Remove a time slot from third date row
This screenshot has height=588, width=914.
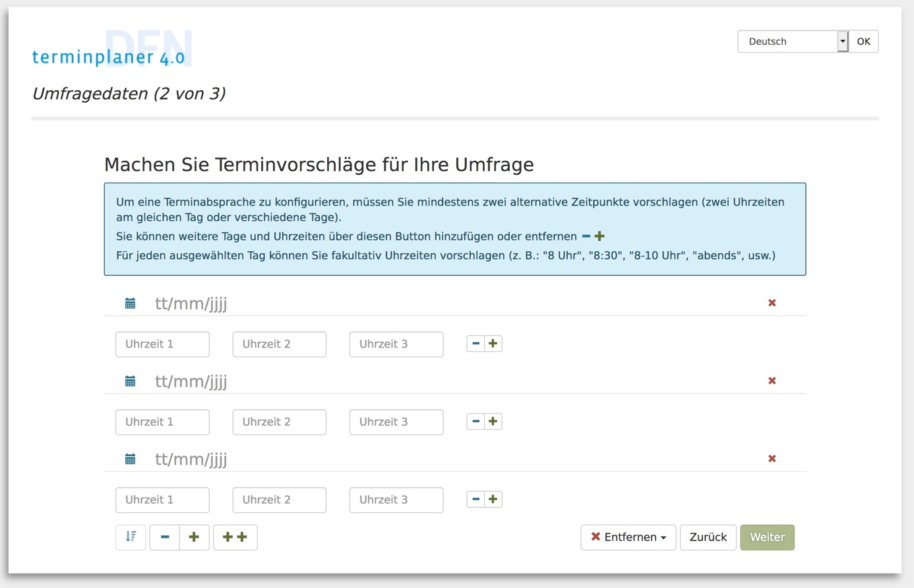click(475, 499)
